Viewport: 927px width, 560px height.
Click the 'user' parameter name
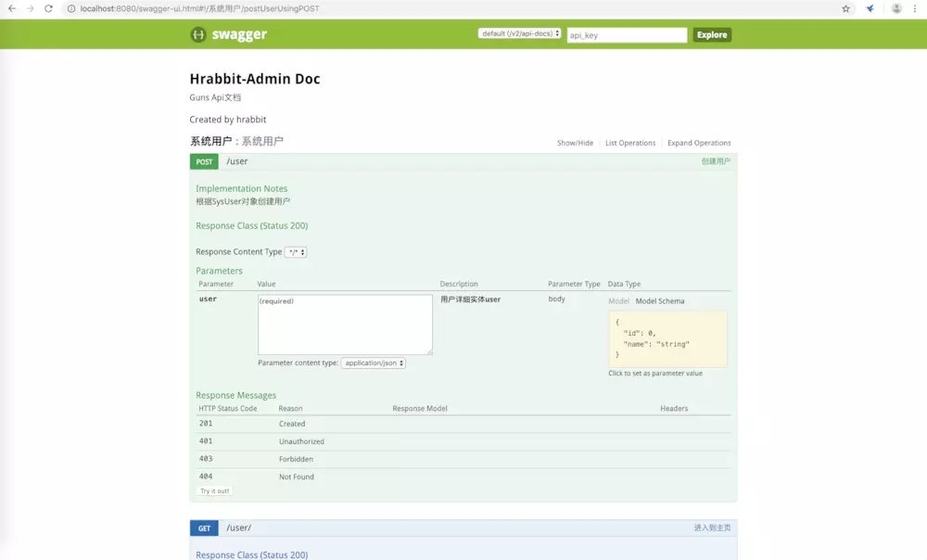pos(208,299)
